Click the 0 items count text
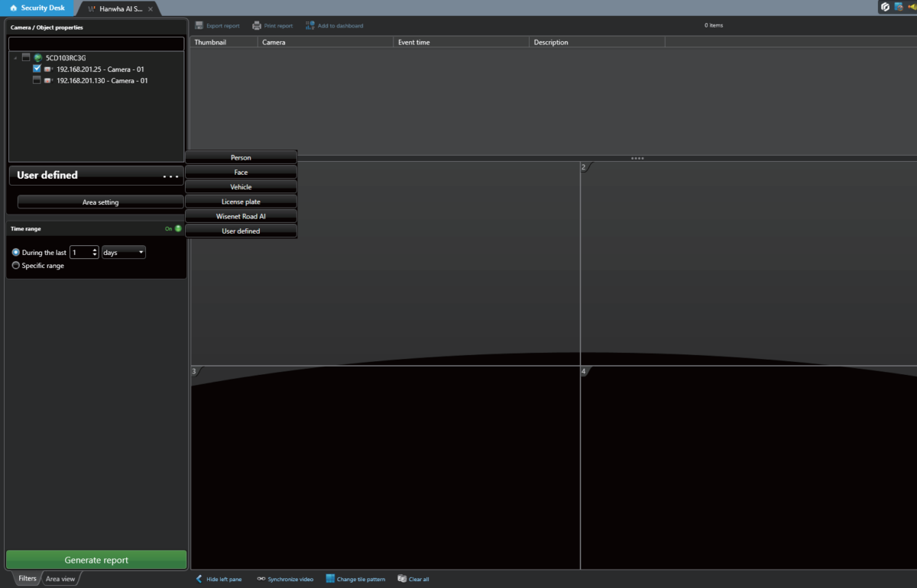The height and width of the screenshot is (588, 917). (714, 25)
